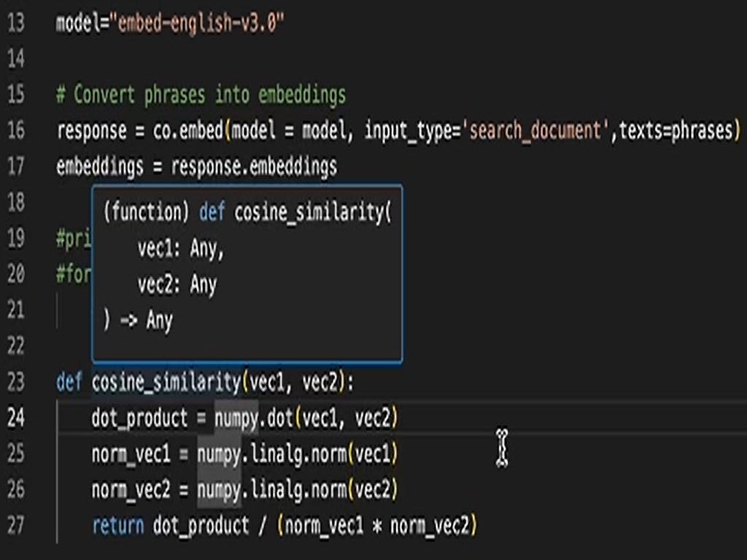Click cosine_similarity in the function definition line
The width and height of the screenshot is (747, 560).
click(166, 382)
